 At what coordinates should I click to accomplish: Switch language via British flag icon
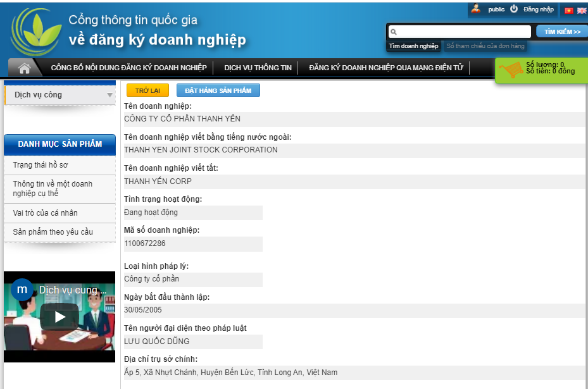click(x=581, y=10)
